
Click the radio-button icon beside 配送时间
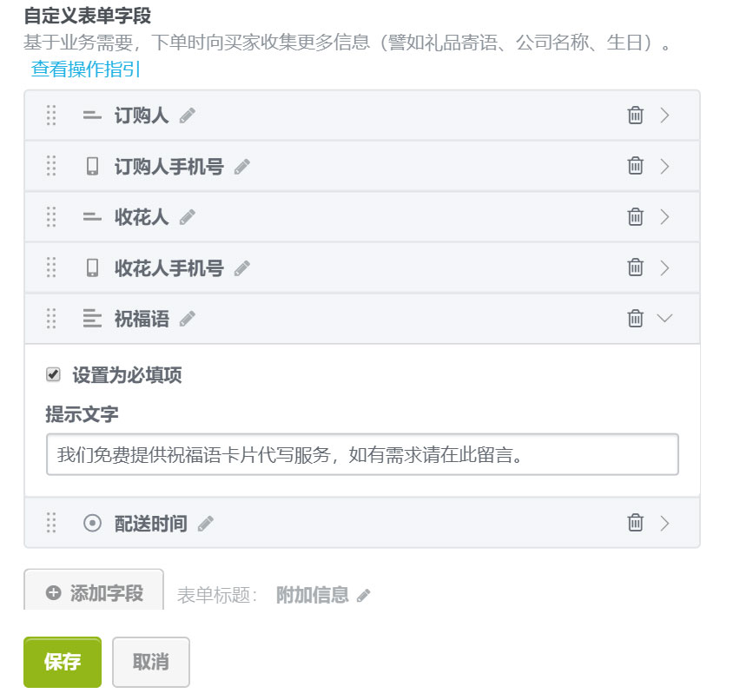point(92,523)
